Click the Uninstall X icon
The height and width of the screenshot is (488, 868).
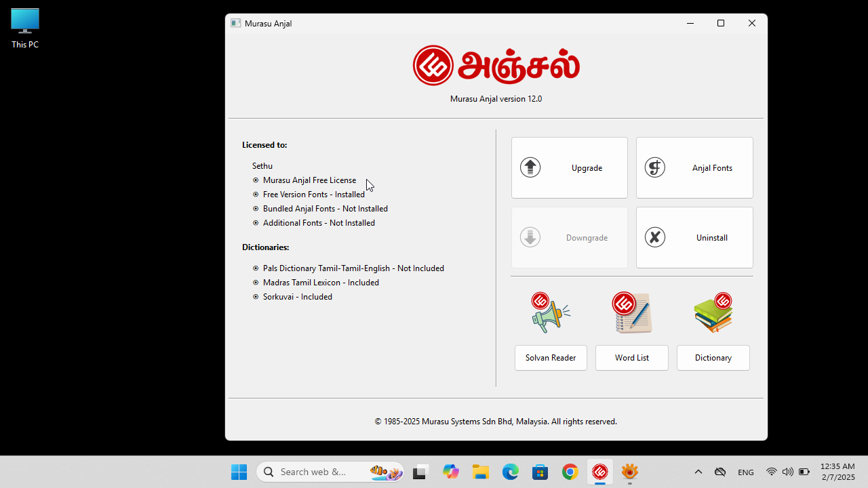654,237
